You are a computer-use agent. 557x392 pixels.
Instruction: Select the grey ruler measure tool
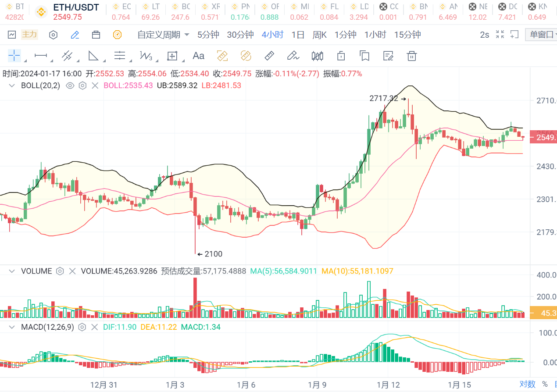pos(269,55)
